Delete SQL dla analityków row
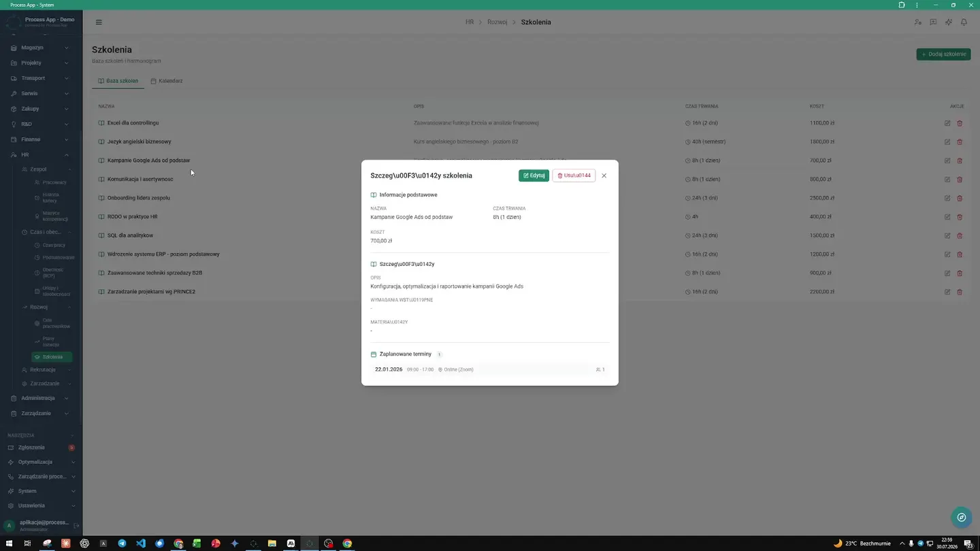The width and height of the screenshot is (980, 551). 960,235
